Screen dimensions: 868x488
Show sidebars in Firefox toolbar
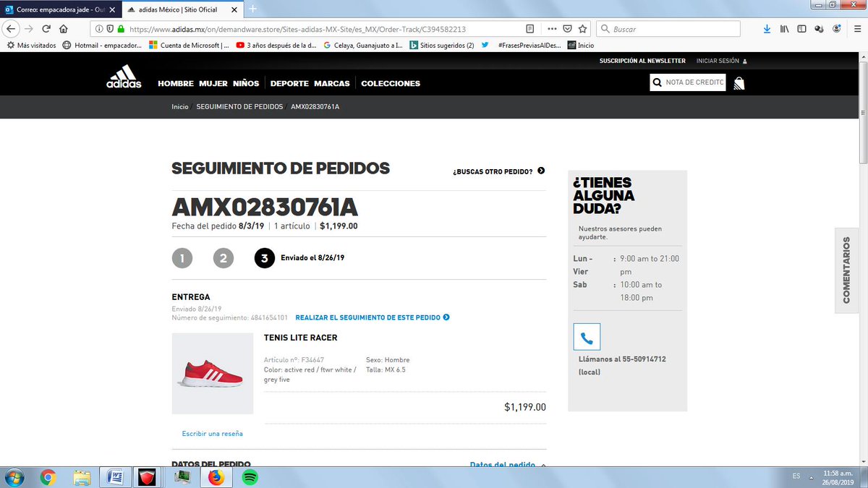[x=801, y=30]
